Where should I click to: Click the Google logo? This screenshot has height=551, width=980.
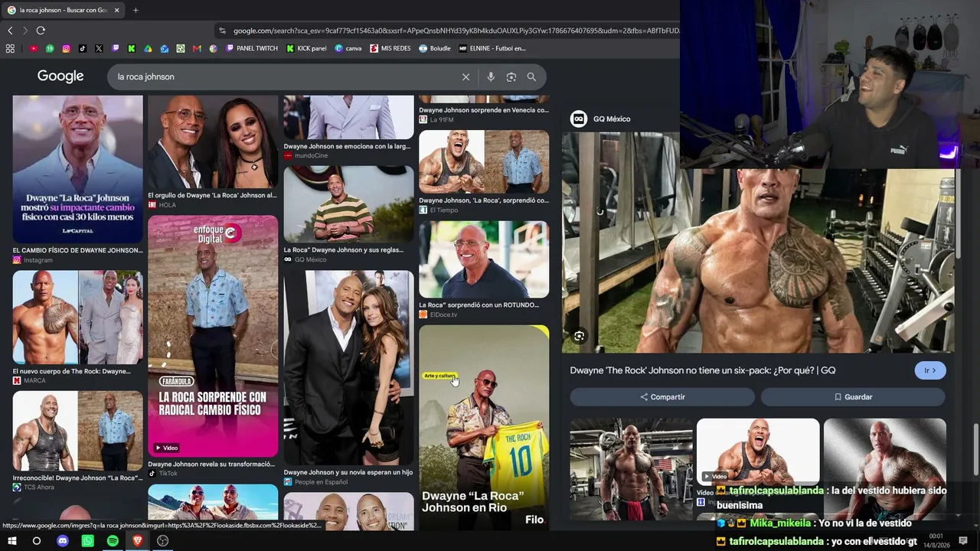(60, 77)
